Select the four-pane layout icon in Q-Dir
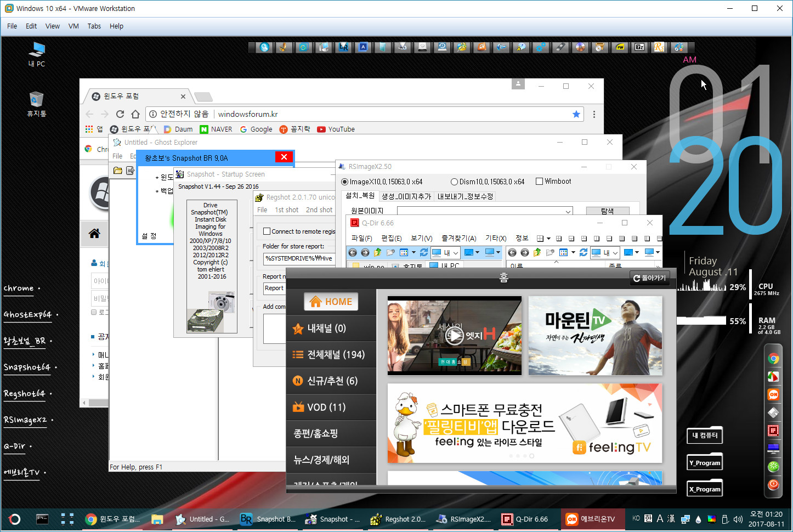This screenshot has width=793, height=532. tap(559, 239)
